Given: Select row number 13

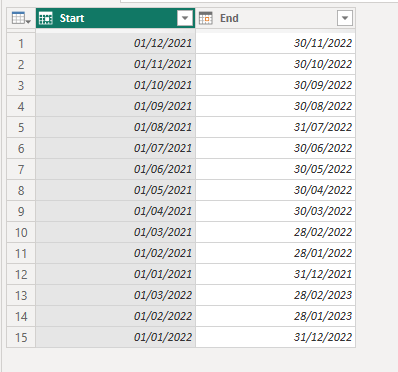Looking at the screenshot, I should point(21,295).
